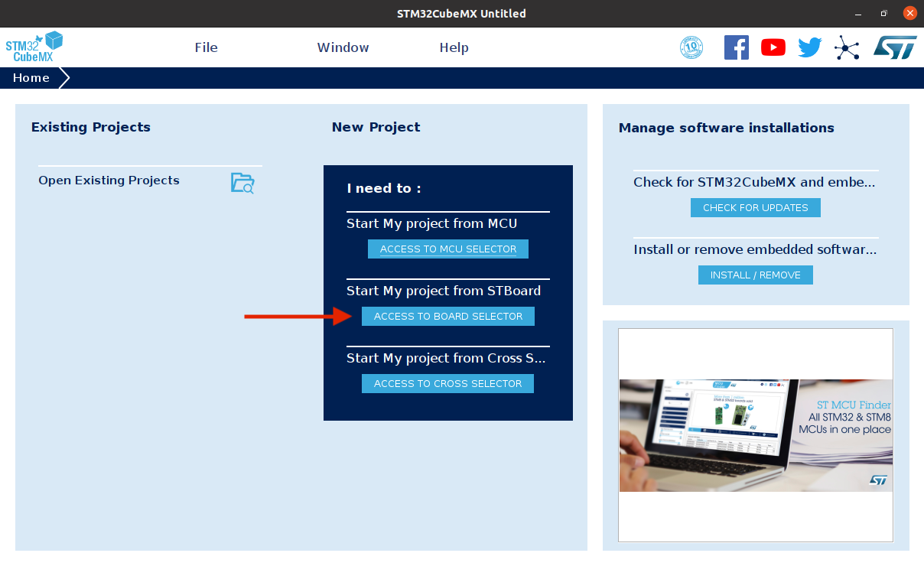Expand the breadcrumb chevron next to Home
Viewport: 924px width, 566px height.
66,77
